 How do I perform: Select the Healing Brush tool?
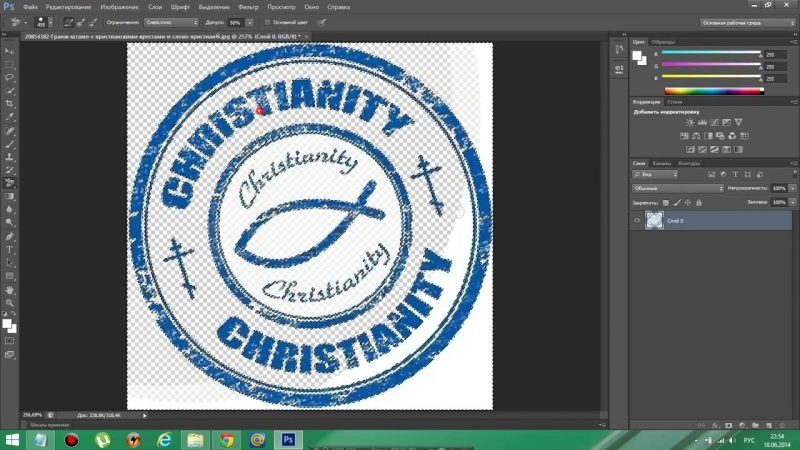tap(10, 131)
